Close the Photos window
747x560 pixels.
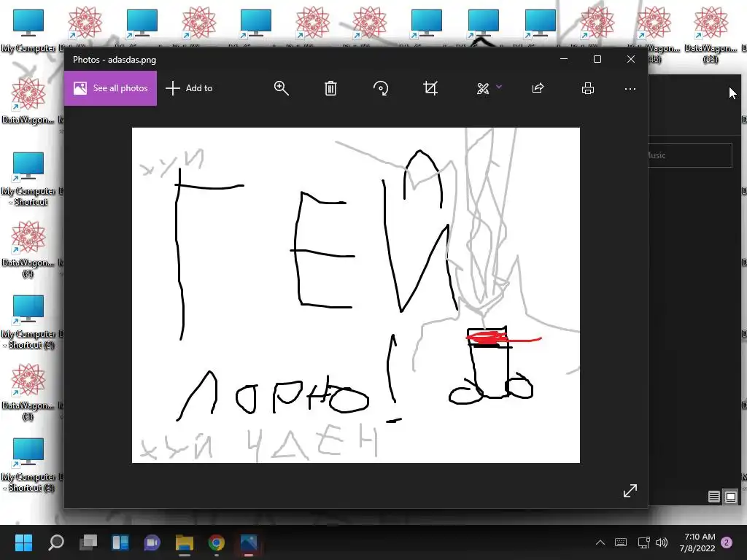tap(631, 59)
